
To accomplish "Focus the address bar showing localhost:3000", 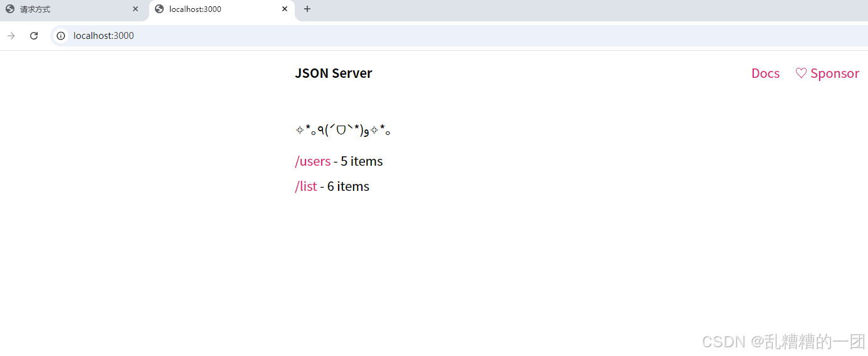I will [459, 36].
